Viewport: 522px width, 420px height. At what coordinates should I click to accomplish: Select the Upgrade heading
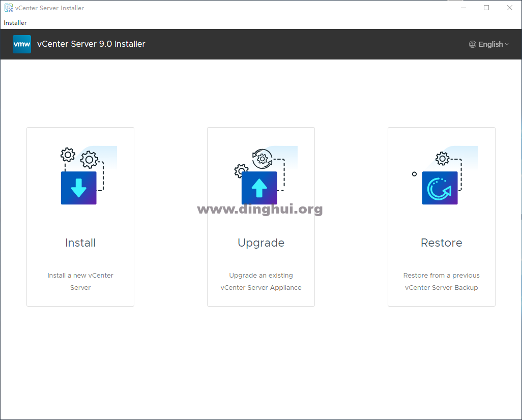point(261,243)
